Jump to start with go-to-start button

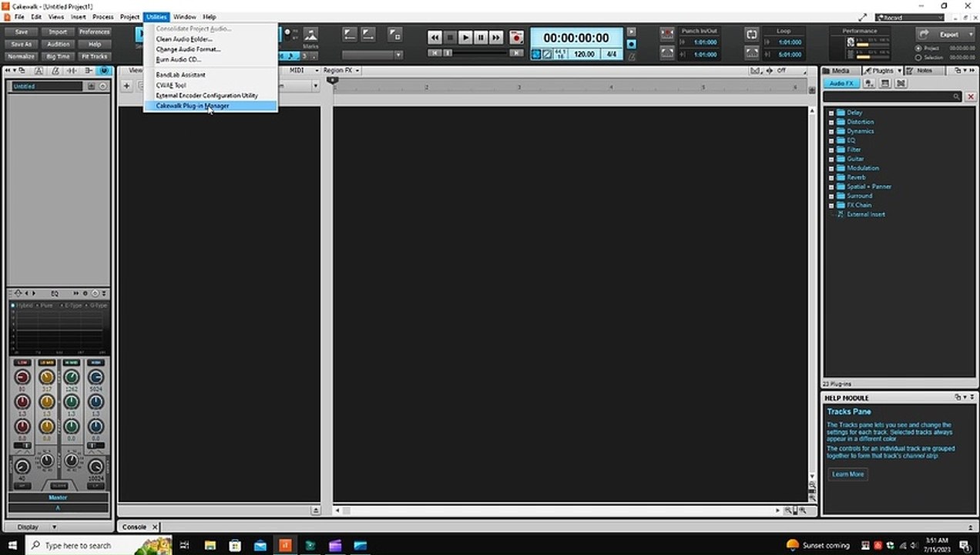click(435, 53)
